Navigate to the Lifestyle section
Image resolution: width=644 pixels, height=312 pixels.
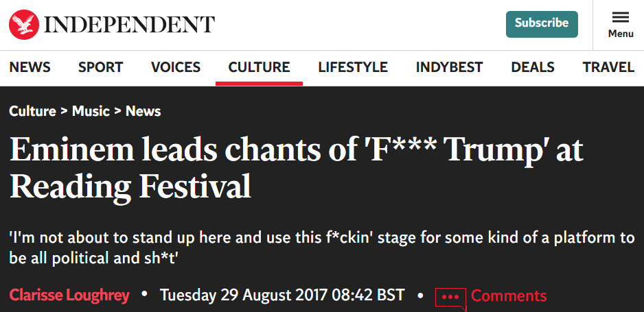(x=353, y=67)
